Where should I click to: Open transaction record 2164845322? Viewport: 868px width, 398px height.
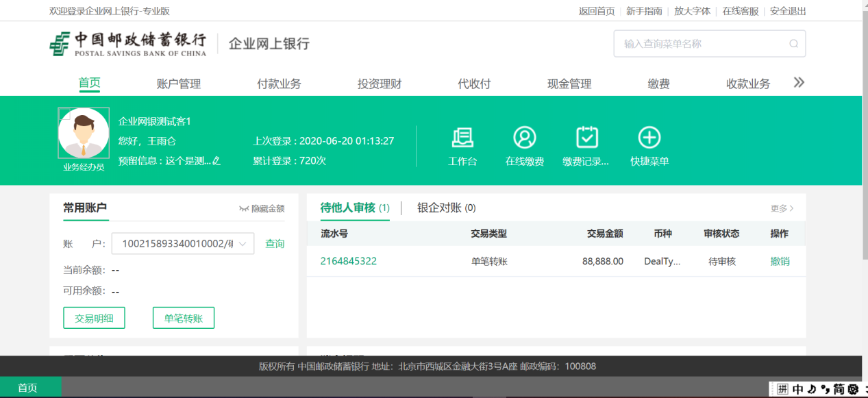(348, 261)
